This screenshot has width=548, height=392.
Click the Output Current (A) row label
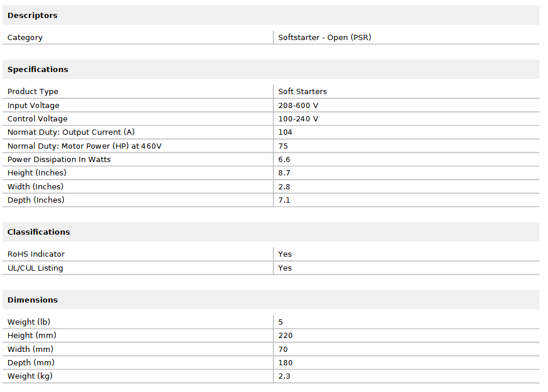click(71, 132)
